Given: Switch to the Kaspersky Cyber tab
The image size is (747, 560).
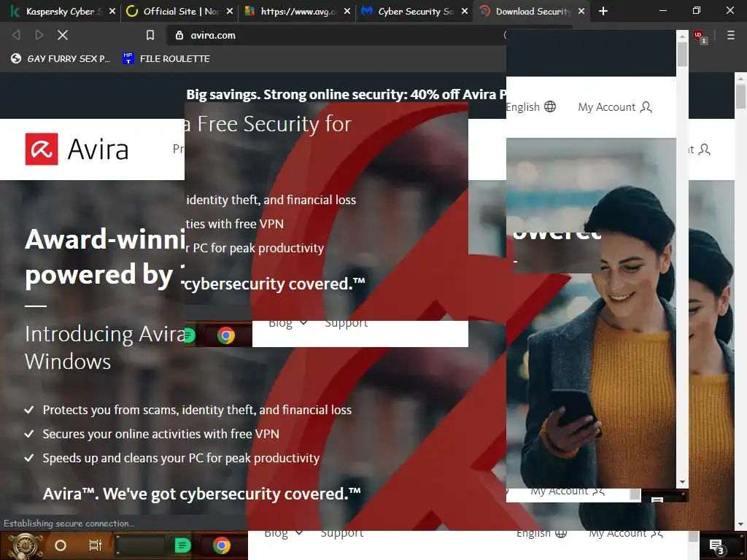Looking at the screenshot, I should [x=60, y=11].
